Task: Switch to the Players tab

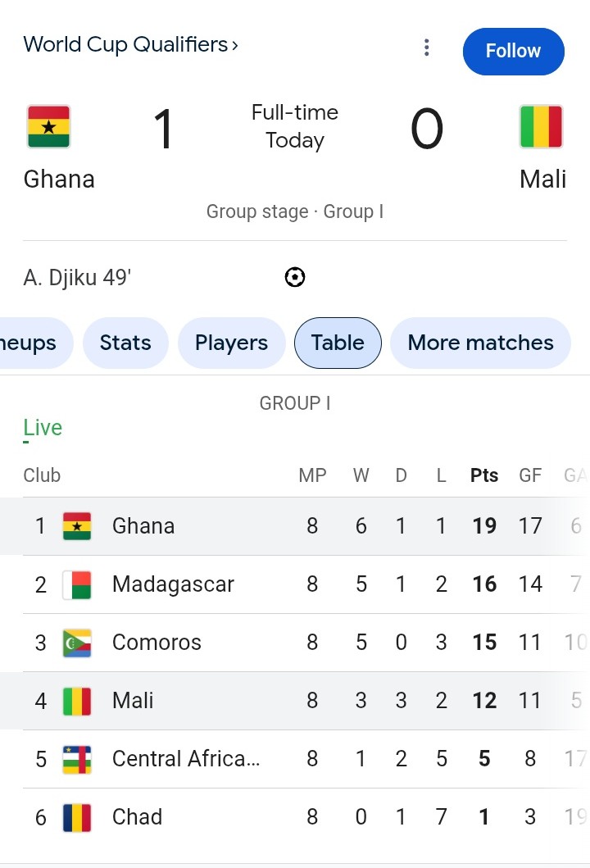Action: [x=231, y=343]
